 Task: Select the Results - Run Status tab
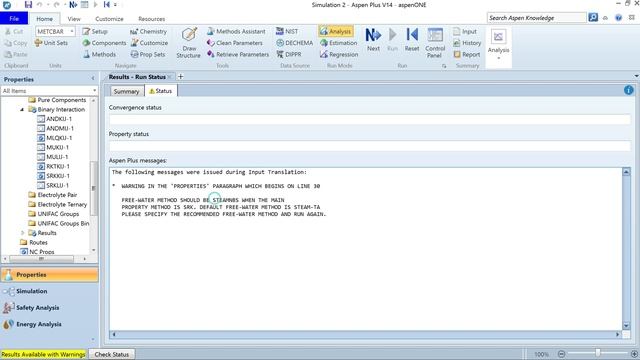[137, 77]
